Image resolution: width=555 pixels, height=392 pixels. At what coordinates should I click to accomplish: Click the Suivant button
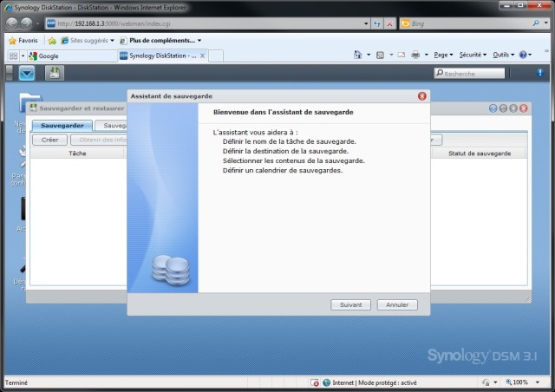point(351,305)
